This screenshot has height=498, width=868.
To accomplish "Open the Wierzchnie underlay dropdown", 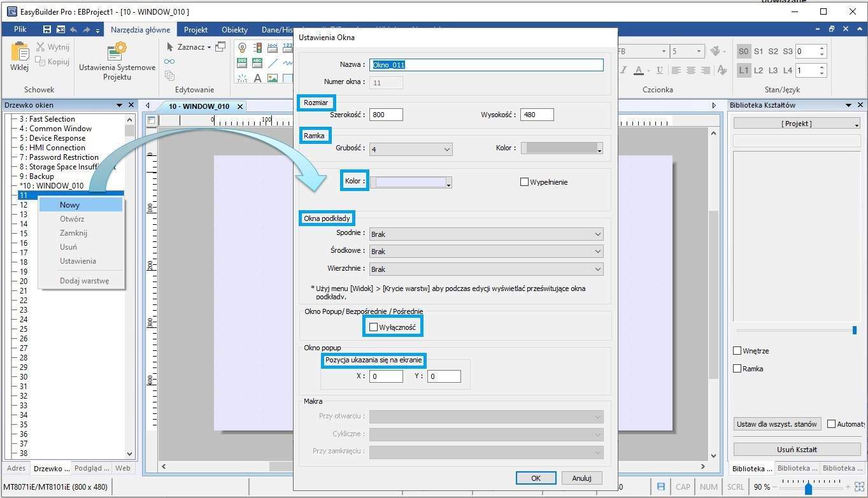I will coord(486,269).
